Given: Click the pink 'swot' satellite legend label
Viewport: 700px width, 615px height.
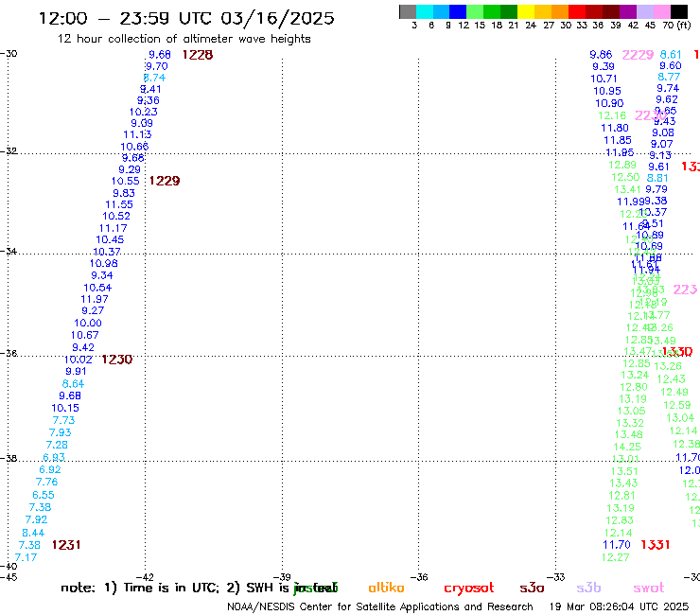Looking at the screenshot, I should pyautogui.click(x=649, y=589).
